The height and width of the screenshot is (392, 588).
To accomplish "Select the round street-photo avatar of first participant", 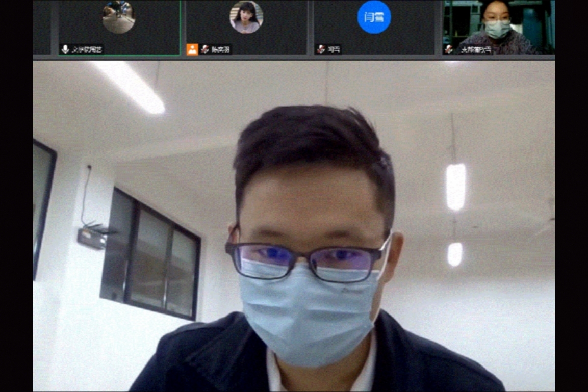I will (x=118, y=17).
